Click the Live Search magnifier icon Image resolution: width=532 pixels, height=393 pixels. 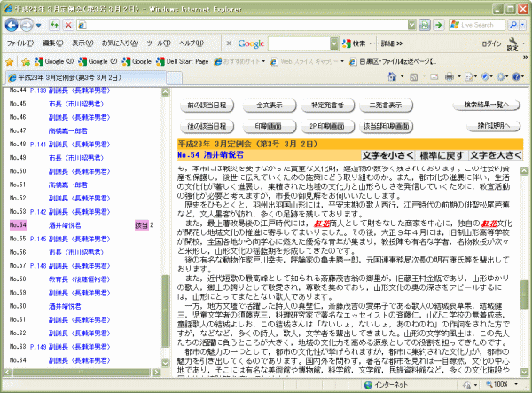click(x=513, y=25)
